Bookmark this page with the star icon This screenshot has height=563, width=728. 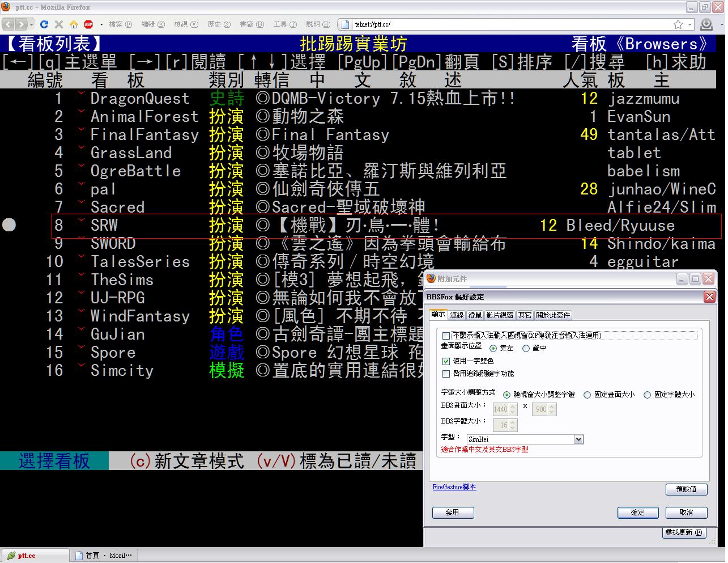[x=678, y=24]
